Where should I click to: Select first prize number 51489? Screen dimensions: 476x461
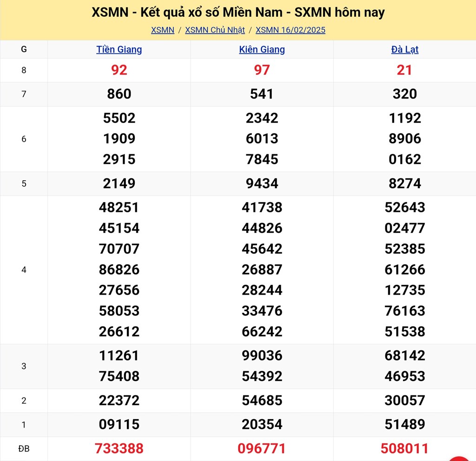point(404,424)
